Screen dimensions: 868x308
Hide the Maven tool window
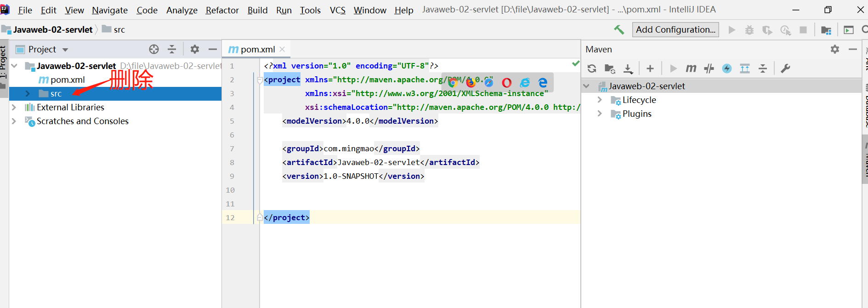point(853,49)
